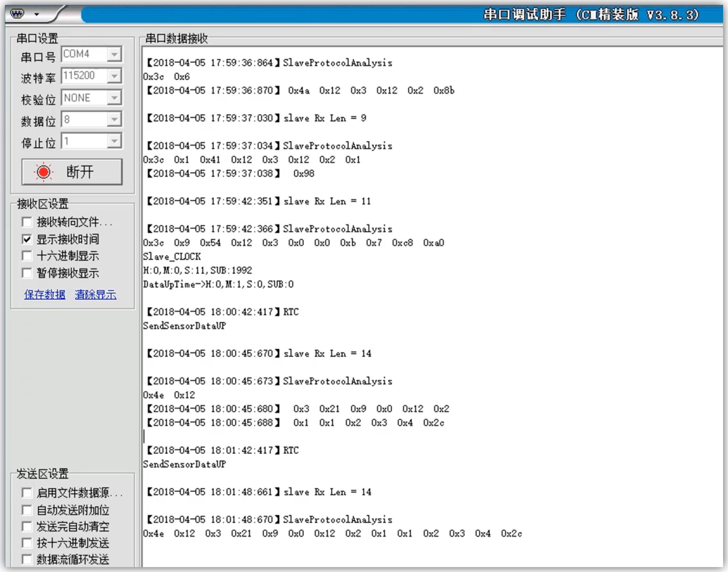
Task: Toggle 发送完自动清空 checkbox
Action: 27,527
